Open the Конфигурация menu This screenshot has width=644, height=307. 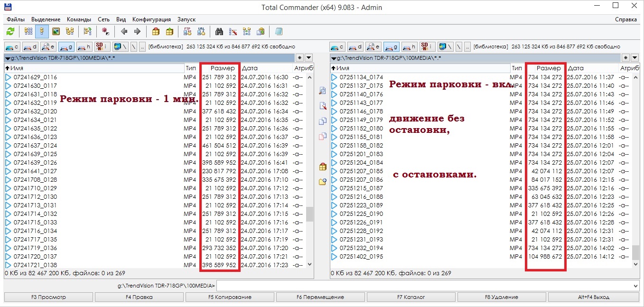[151, 19]
